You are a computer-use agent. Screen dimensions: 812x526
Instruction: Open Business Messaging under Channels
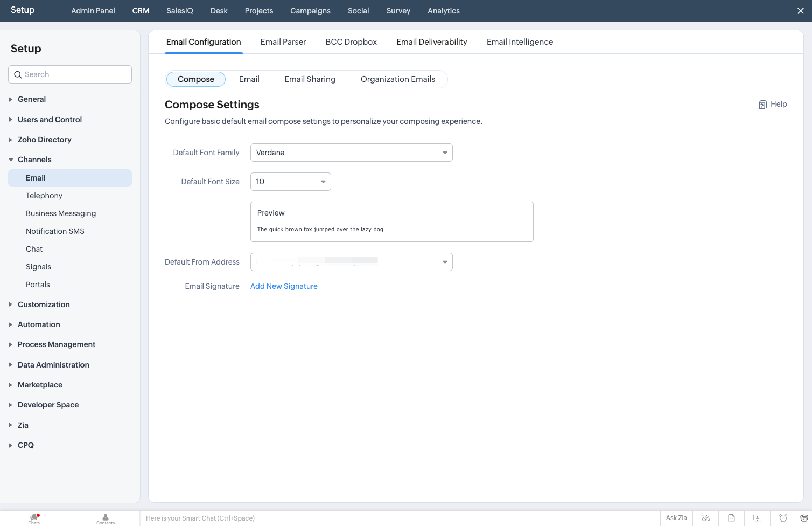(61, 213)
